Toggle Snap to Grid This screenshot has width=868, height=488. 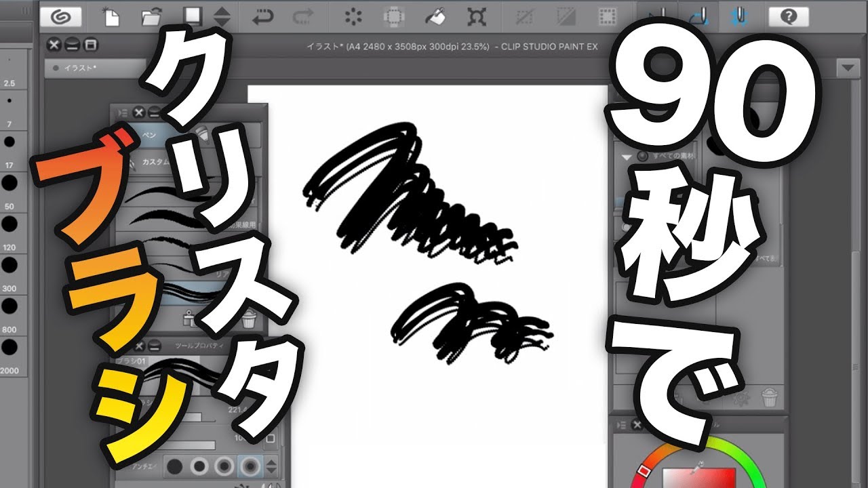[x=739, y=16]
